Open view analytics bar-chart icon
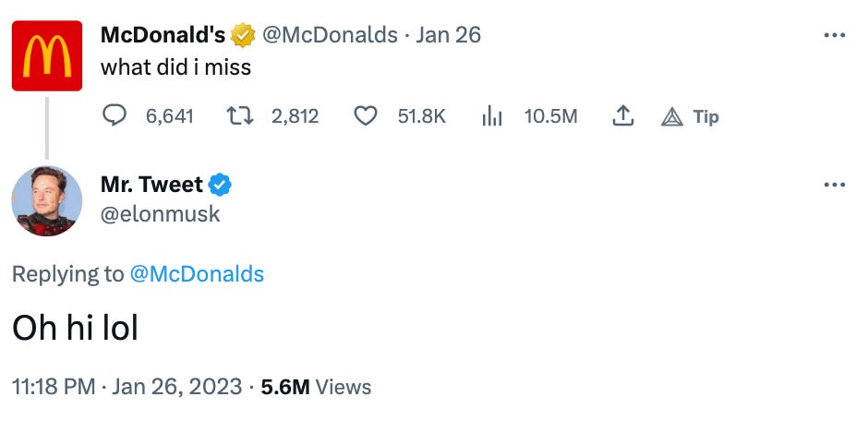The height and width of the screenshot is (421, 868). click(x=491, y=116)
